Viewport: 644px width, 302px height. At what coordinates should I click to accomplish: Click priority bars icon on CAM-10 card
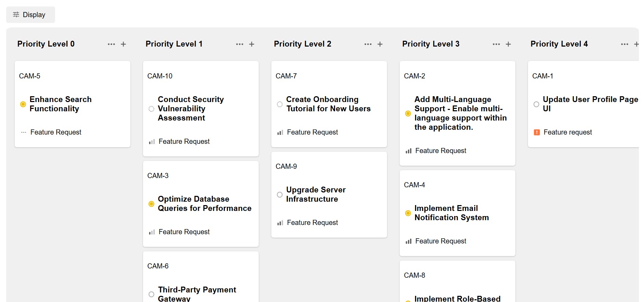[x=152, y=142]
